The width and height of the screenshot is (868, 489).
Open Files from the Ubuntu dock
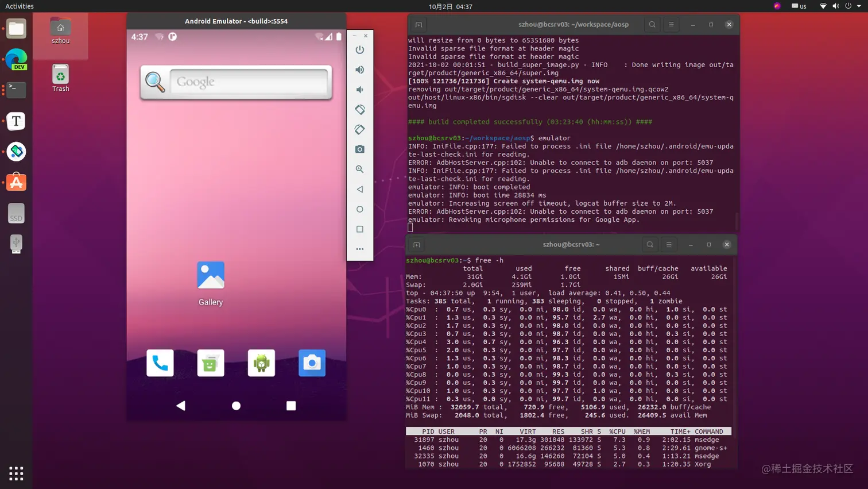click(x=16, y=29)
